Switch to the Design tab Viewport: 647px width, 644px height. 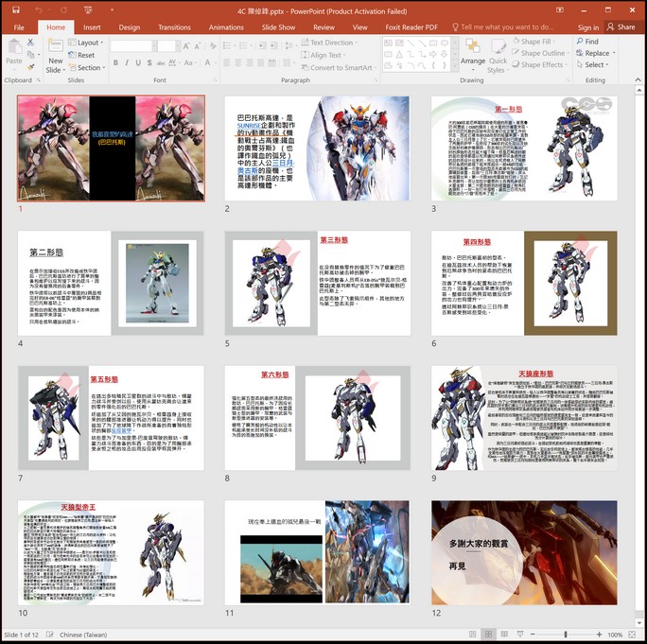click(x=130, y=27)
